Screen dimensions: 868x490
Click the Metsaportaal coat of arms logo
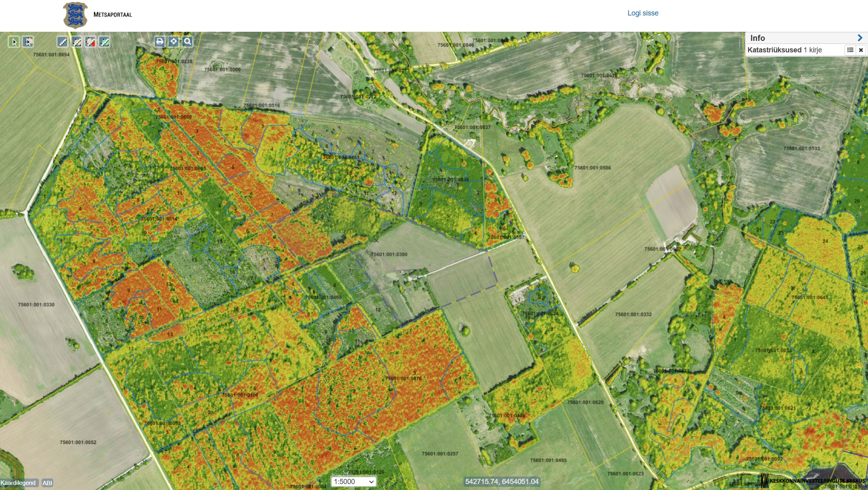(75, 15)
